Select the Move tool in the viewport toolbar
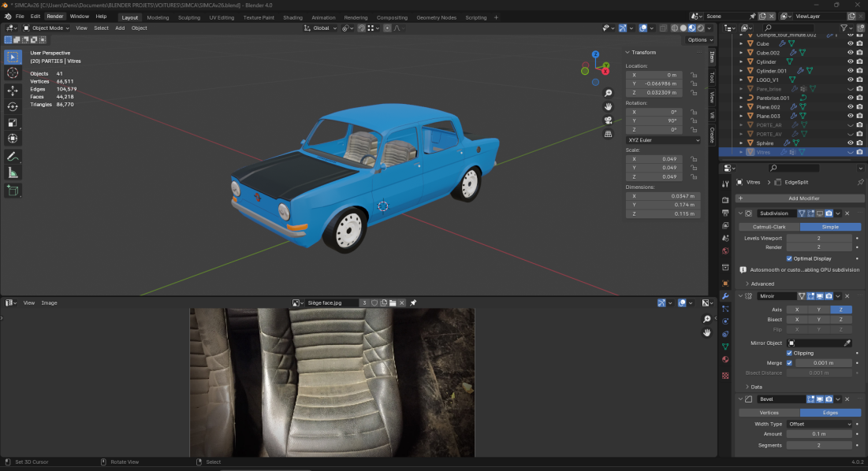868x471 pixels. tap(13, 90)
